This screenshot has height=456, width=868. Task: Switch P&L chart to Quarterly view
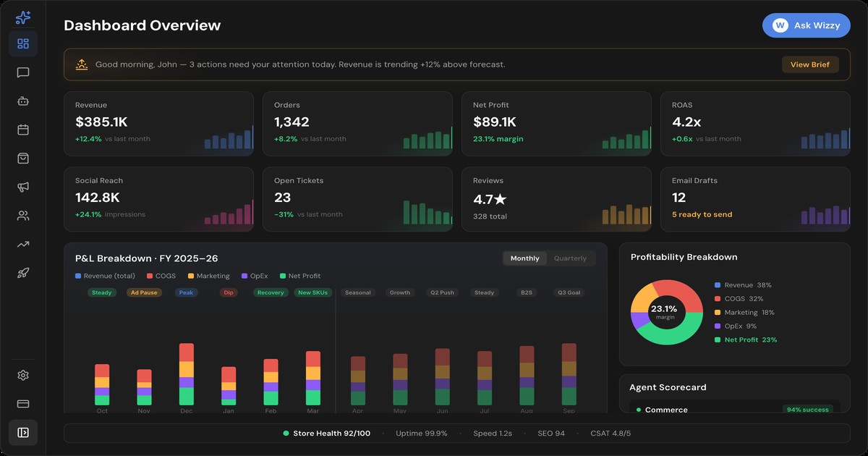[570, 258]
